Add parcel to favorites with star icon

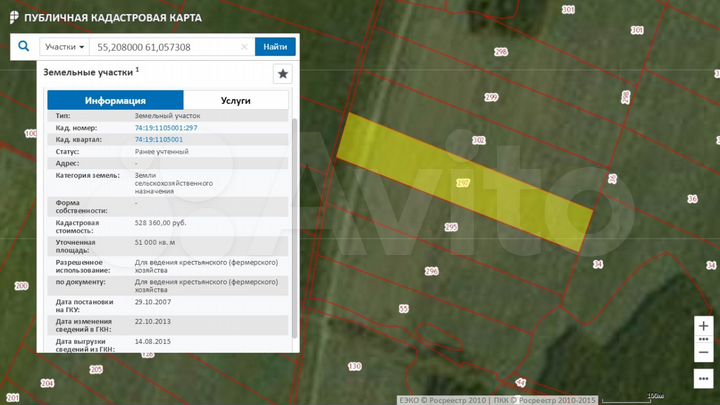click(283, 74)
